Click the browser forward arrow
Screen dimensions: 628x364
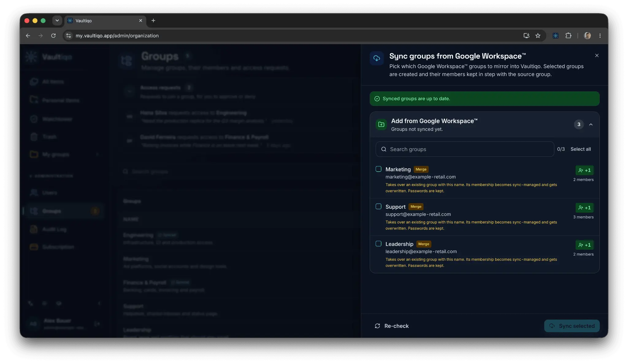pos(40,36)
